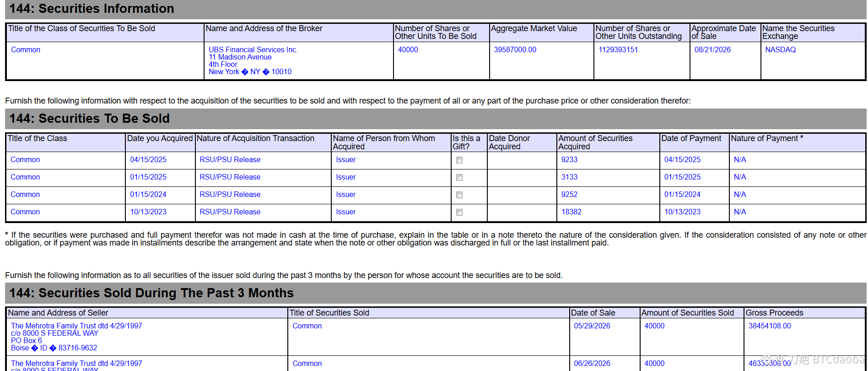Select "Issuer" in the 3133 shares row

point(345,177)
